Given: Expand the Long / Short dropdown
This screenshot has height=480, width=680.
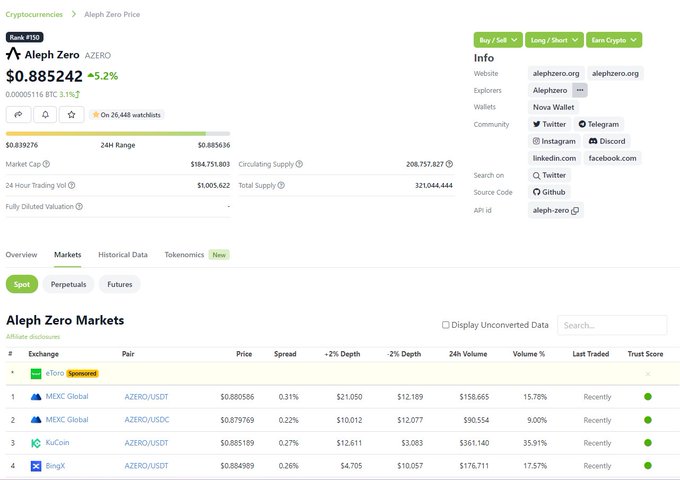Looking at the screenshot, I should point(554,40).
